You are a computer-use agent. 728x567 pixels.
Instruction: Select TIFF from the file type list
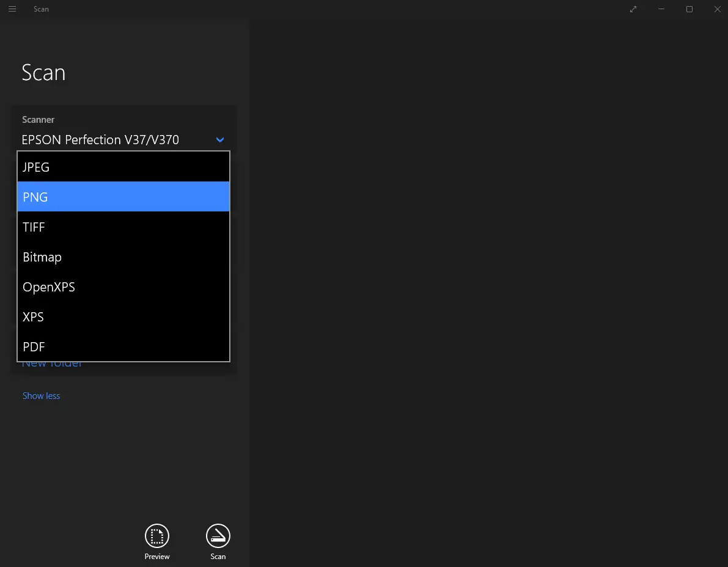click(x=123, y=227)
